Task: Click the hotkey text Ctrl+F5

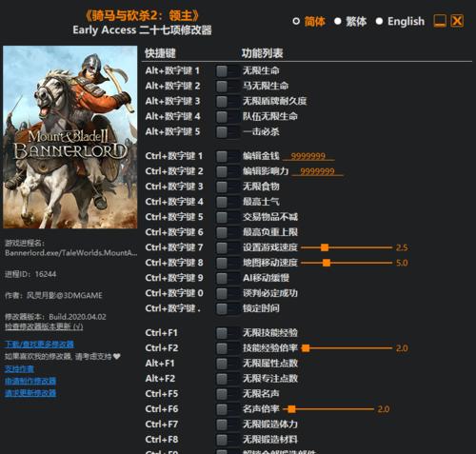Action: pos(162,394)
